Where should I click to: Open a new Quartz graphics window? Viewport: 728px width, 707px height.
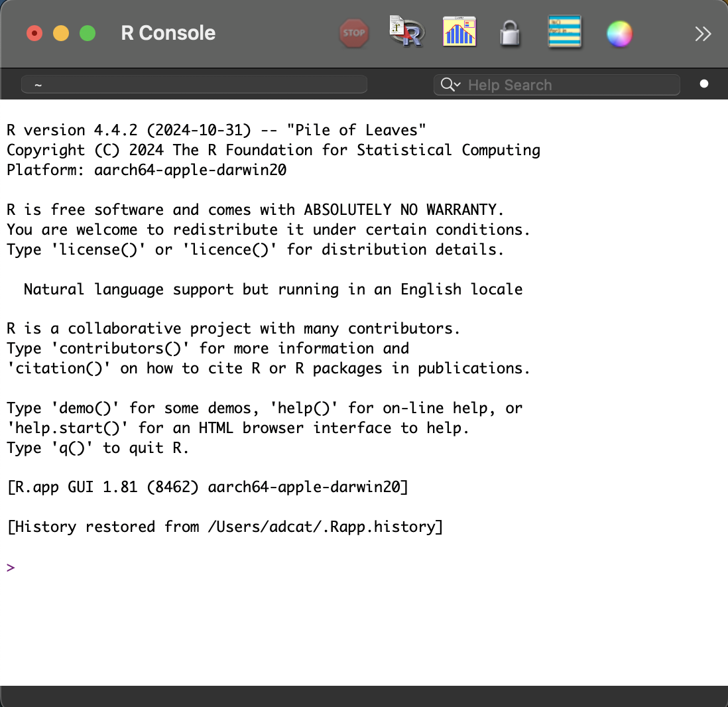coord(460,32)
